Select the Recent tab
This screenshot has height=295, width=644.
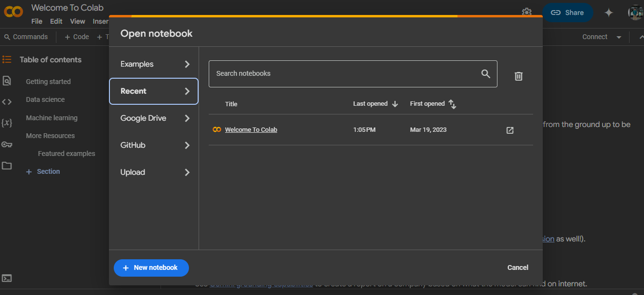[154, 91]
